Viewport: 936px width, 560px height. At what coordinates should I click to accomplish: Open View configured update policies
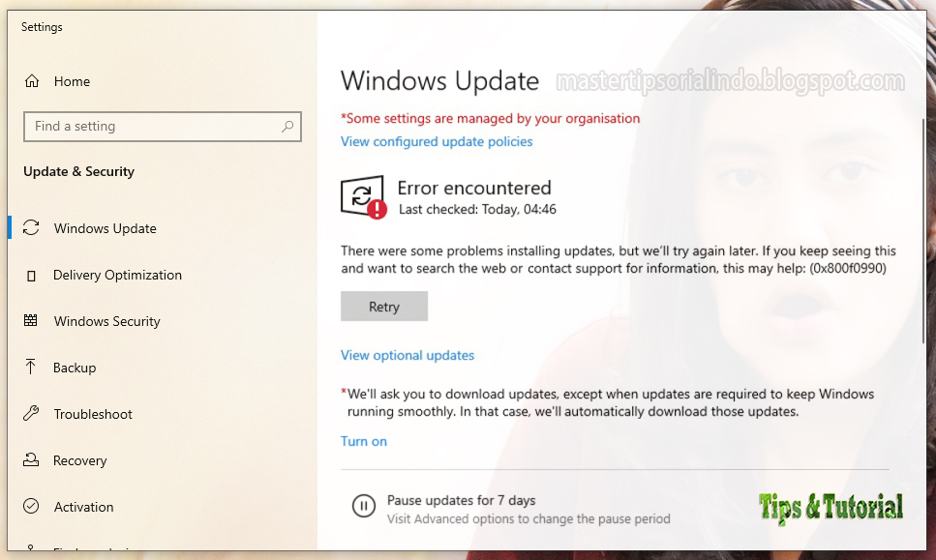(437, 141)
